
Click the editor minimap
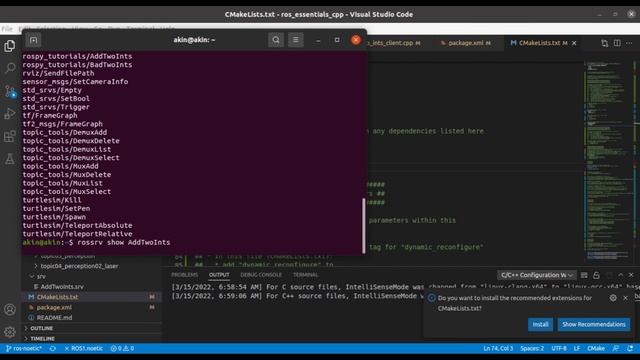click(608, 162)
